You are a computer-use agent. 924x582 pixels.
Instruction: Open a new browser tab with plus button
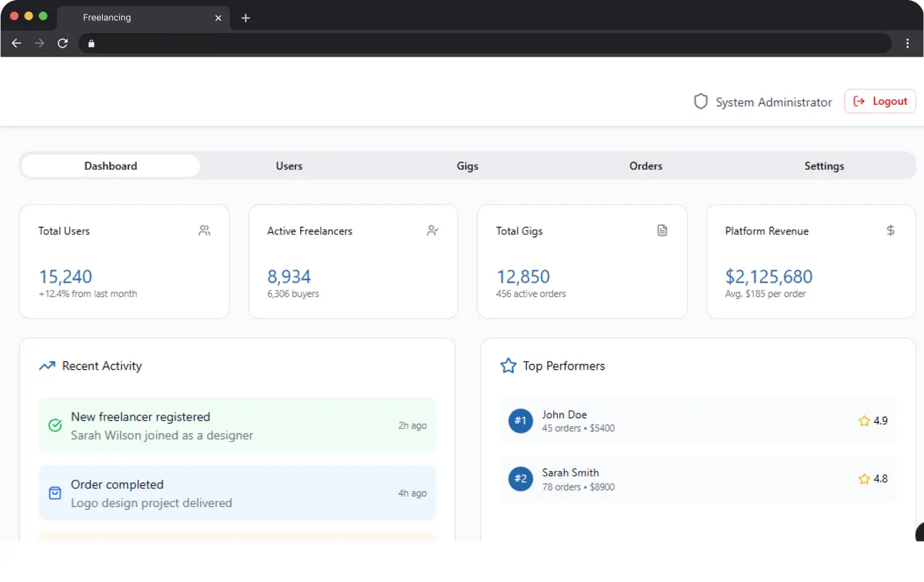pos(245,18)
